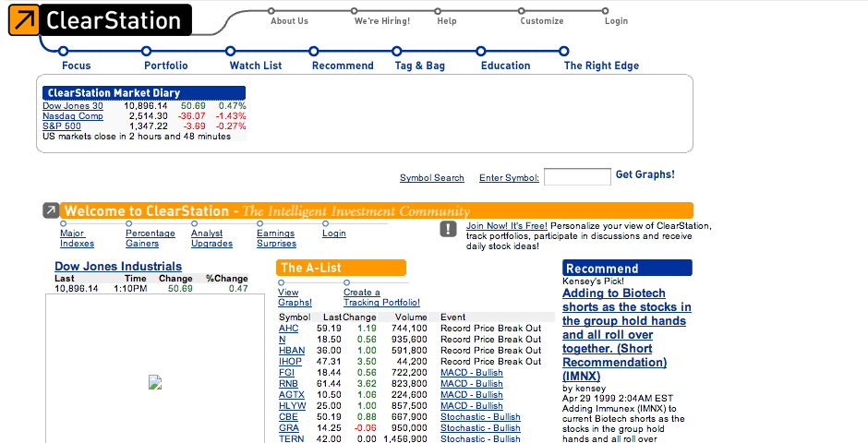Click the 1:10PM time cell
The width and height of the screenshot is (868, 443).
(130, 289)
